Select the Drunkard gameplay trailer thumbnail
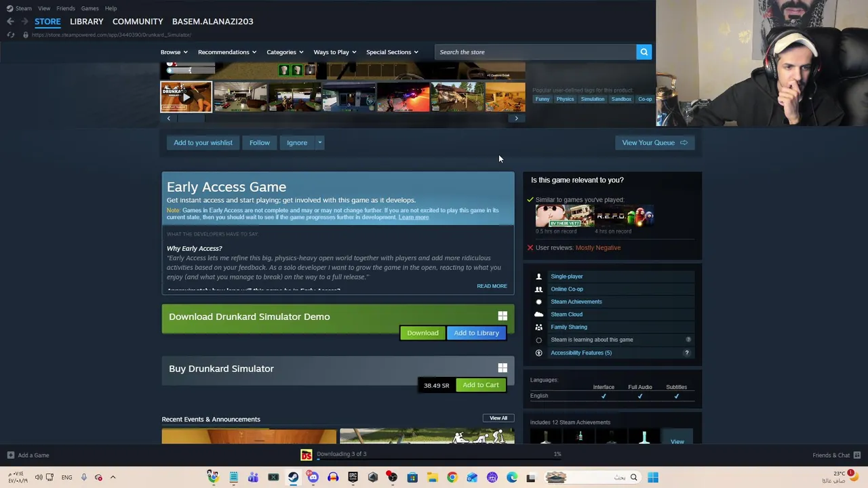 coord(186,97)
